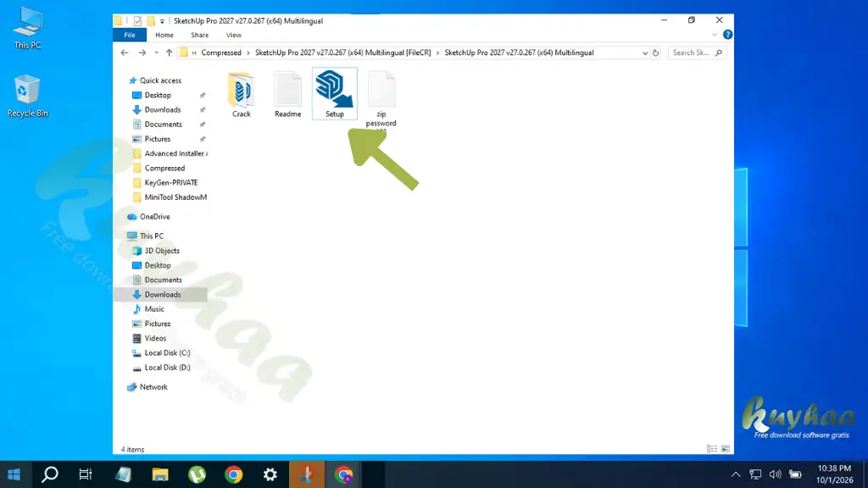The width and height of the screenshot is (868, 488).
Task: Select the zip password file
Action: coord(381,100)
